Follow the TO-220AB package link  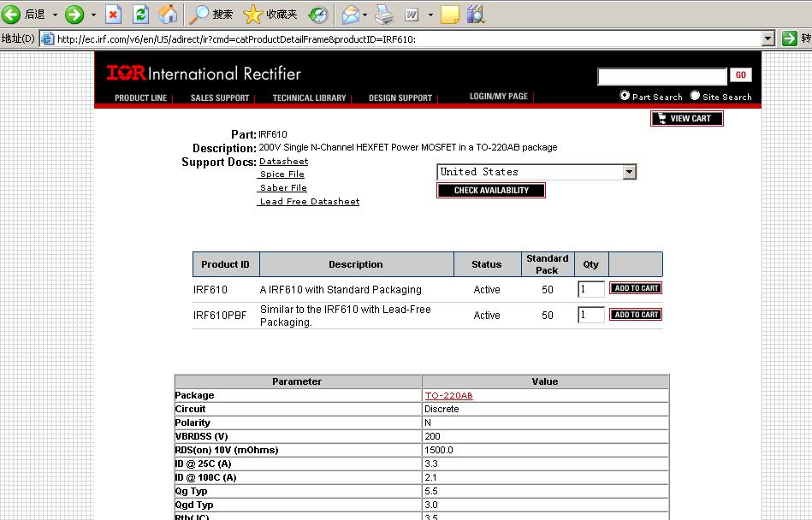(448, 395)
